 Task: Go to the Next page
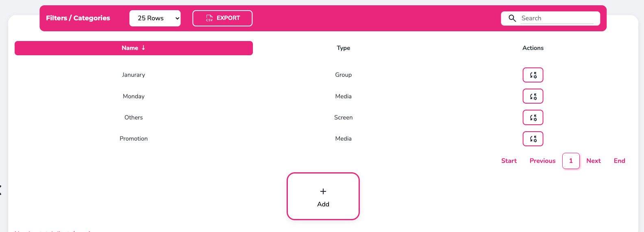pyautogui.click(x=593, y=161)
